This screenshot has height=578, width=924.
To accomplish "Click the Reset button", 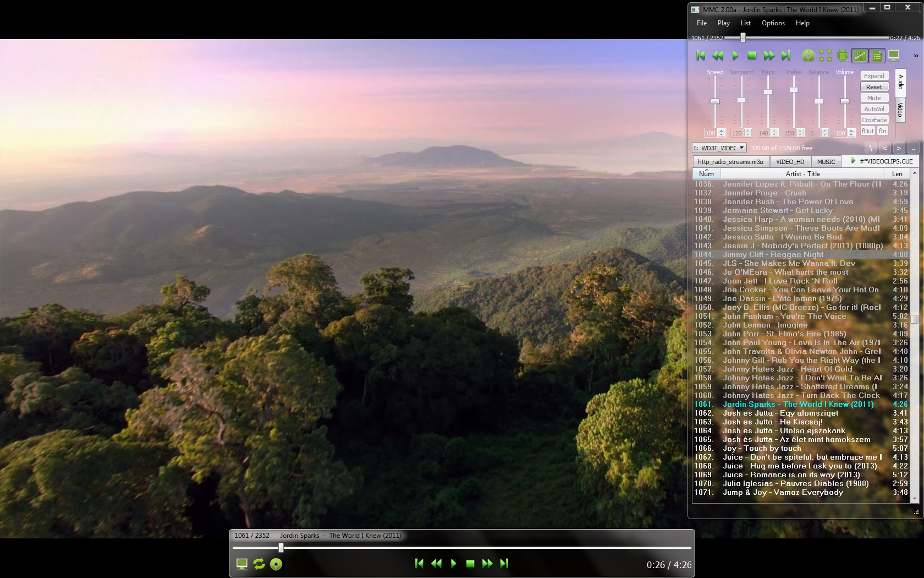I will click(x=874, y=87).
